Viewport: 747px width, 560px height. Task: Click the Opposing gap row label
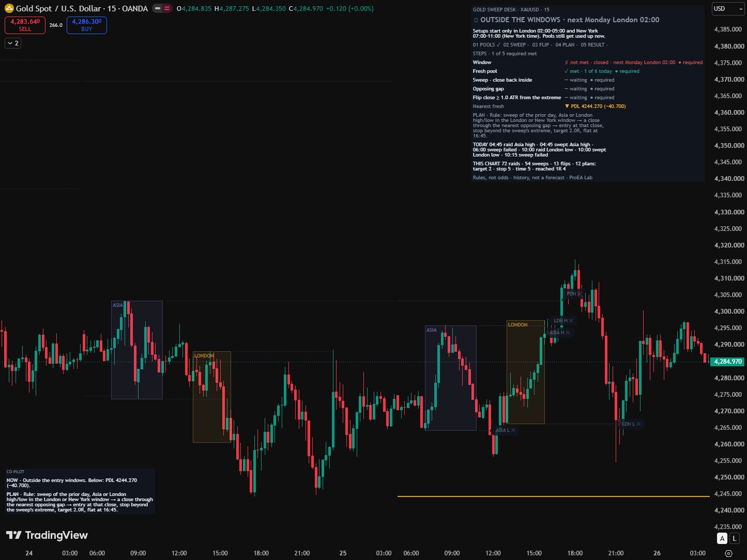tap(488, 89)
